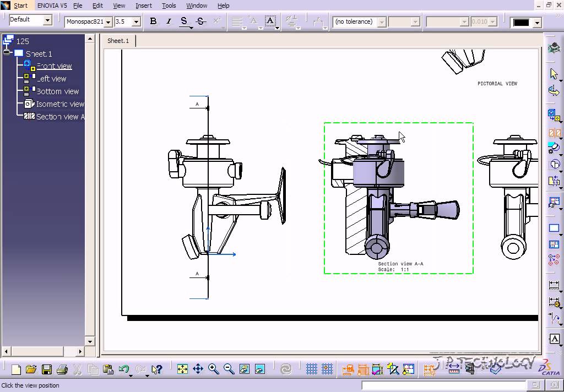Click the Zoom In magnifier
Image resolution: width=564 pixels, height=392 pixels.
point(214,369)
